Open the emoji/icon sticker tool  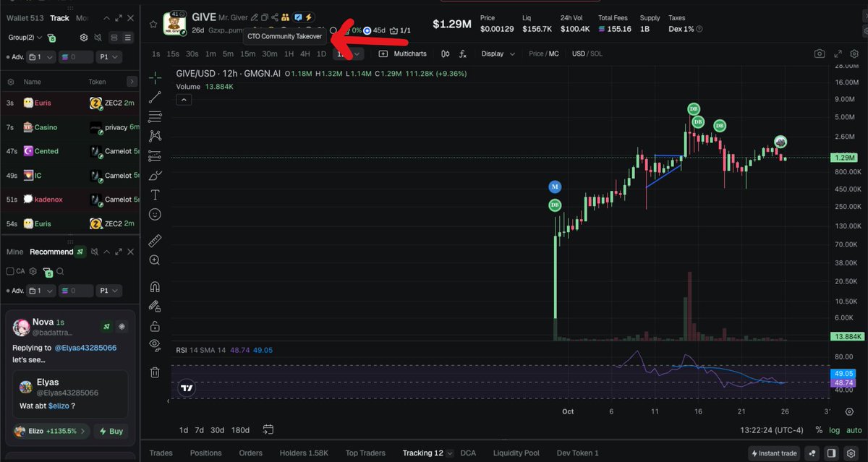155,215
